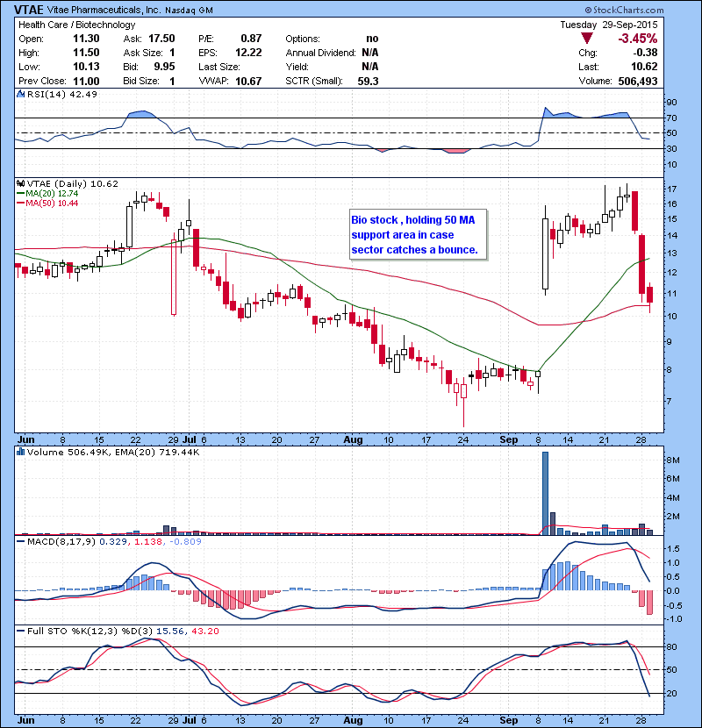Select the Health Care / Biotechnology sector text
The image size is (702, 728).
(76, 25)
